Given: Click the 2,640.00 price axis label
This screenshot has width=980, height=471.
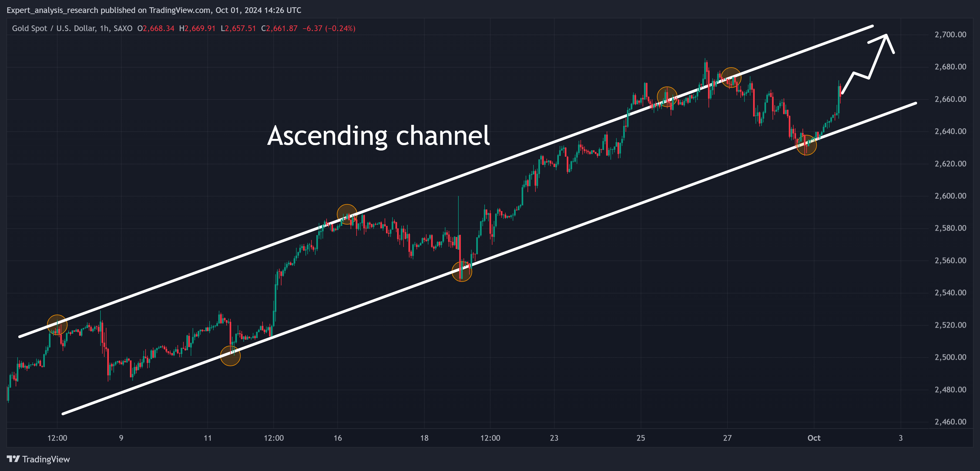Looking at the screenshot, I should pos(950,131).
